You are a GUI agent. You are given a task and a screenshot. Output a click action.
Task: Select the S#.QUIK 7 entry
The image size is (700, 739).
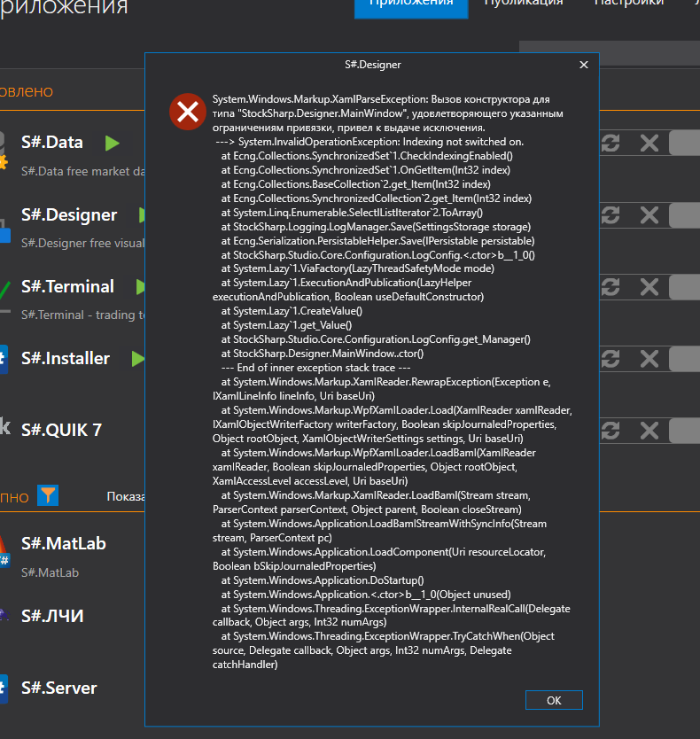click(x=62, y=431)
